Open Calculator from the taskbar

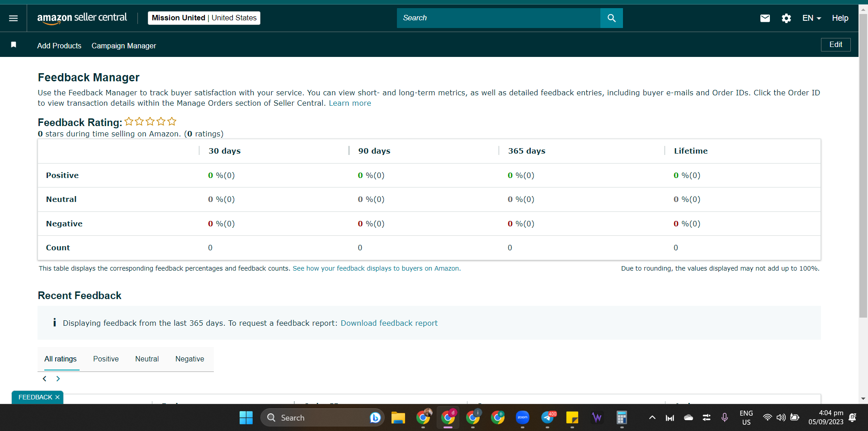622,418
